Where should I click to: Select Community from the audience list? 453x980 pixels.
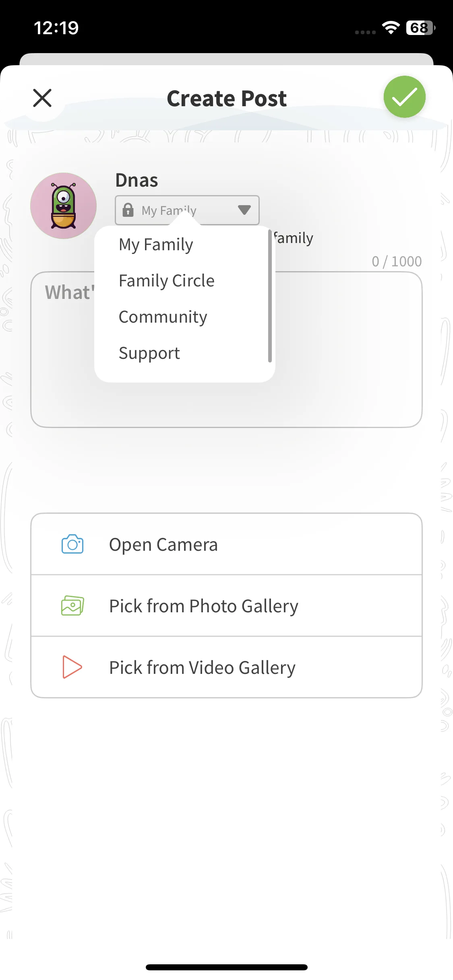click(x=163, y=317)
